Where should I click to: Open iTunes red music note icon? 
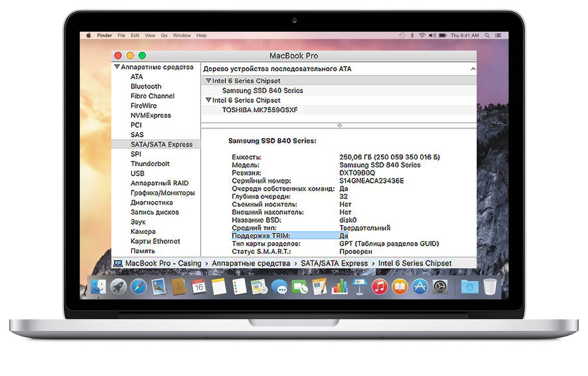pos(379,287)
